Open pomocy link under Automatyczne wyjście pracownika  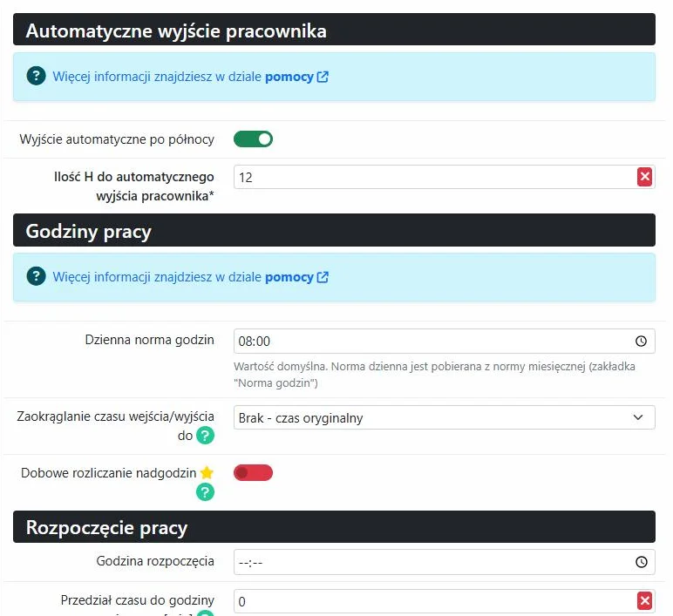tap(289, 77)
